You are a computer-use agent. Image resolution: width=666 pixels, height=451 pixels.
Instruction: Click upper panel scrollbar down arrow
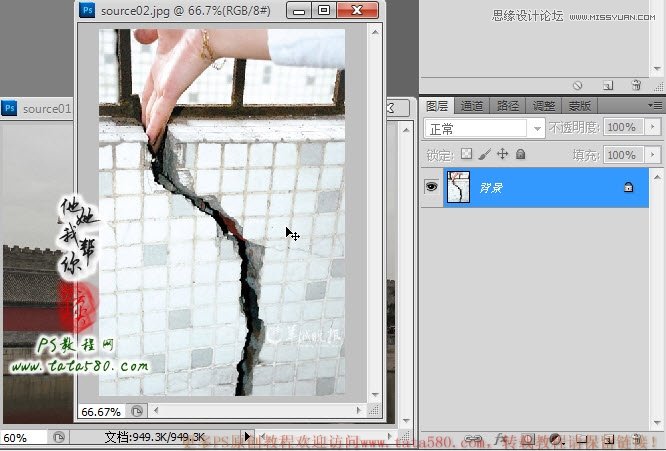tap(657, 68)
